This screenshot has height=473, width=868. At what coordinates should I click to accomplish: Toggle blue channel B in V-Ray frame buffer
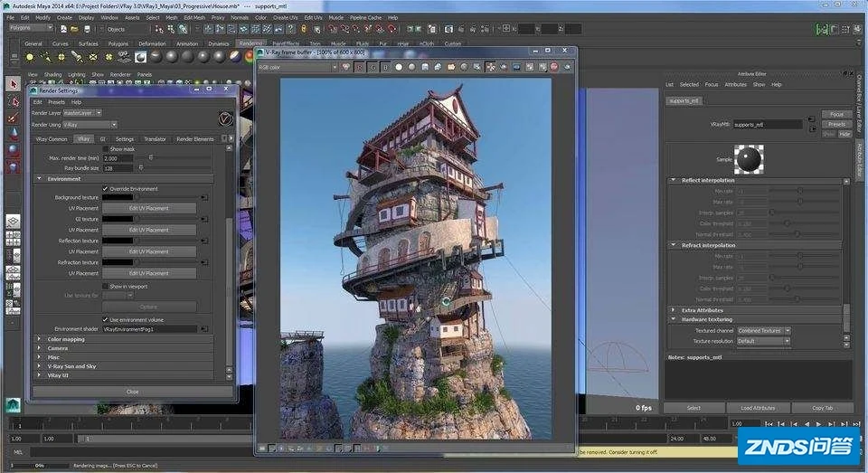tap(385, 67)
